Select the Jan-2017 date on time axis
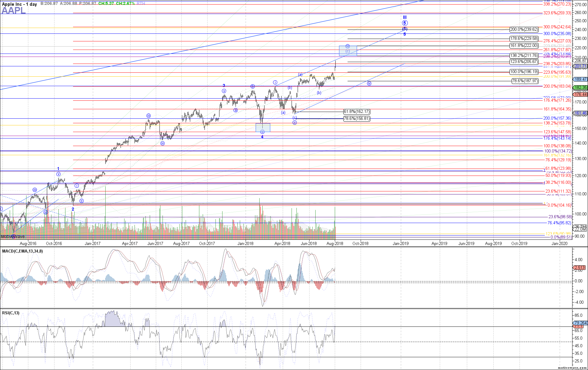588x370 pixels. 93,243
